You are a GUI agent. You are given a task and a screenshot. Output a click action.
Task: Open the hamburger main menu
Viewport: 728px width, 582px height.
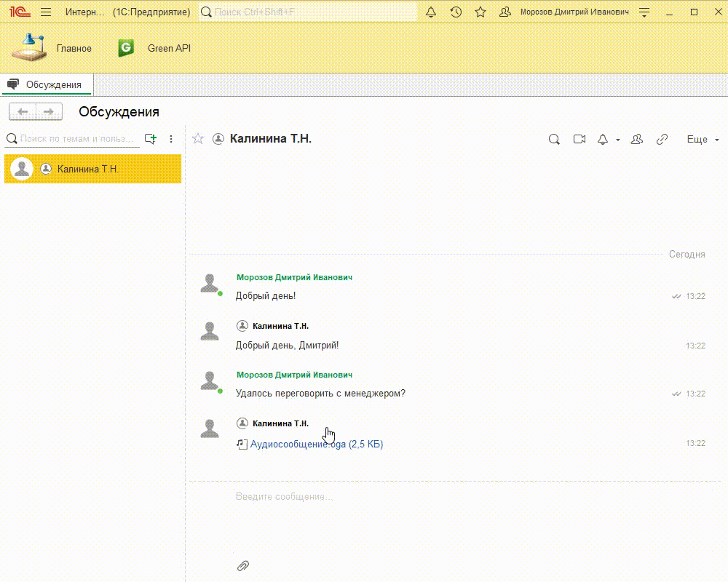point(46,12)
